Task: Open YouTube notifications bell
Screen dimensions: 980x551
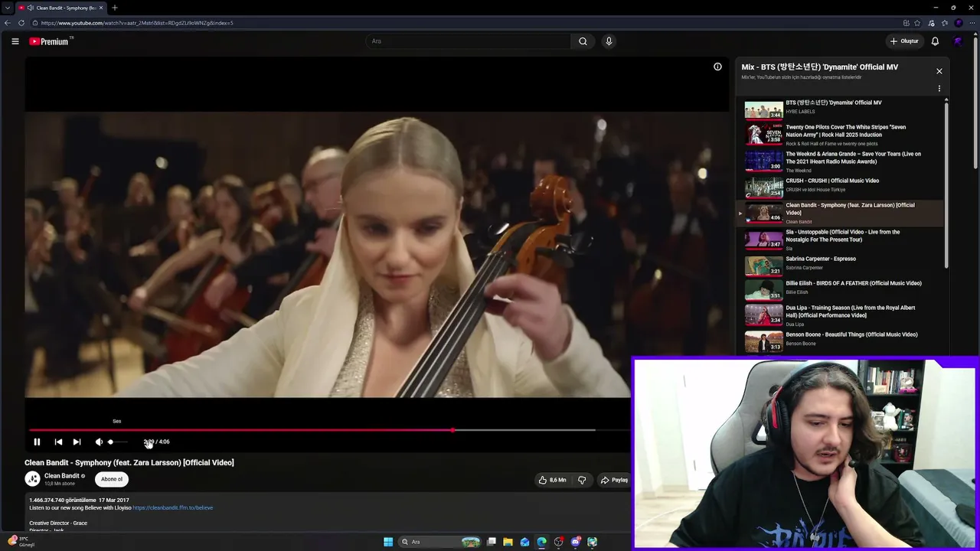Action: (935, 41)
